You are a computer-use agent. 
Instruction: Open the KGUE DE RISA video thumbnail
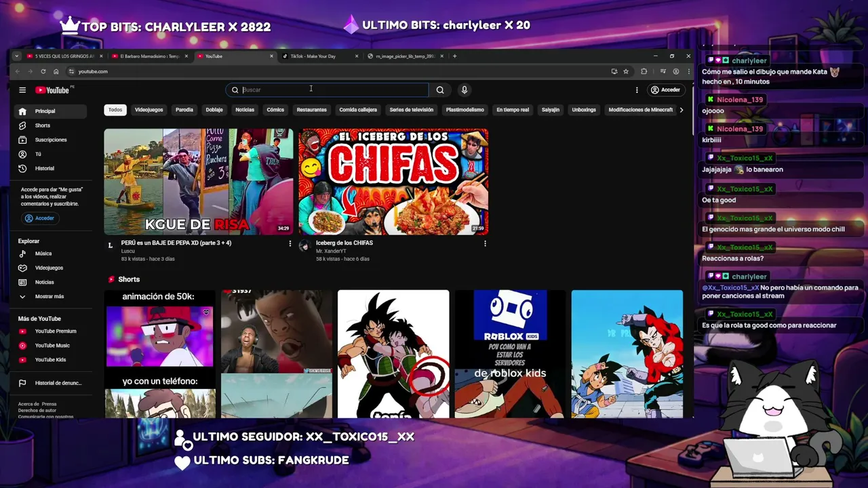point(199,182)
